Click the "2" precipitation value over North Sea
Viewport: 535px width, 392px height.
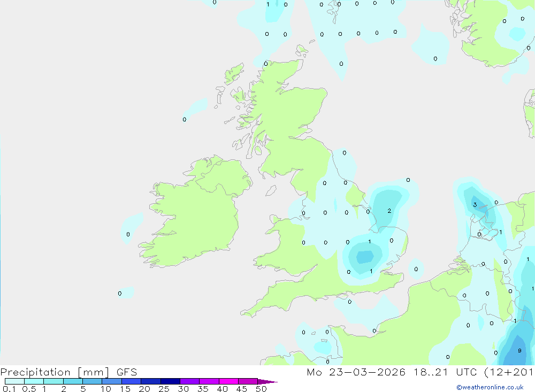[x=389, y=211]
